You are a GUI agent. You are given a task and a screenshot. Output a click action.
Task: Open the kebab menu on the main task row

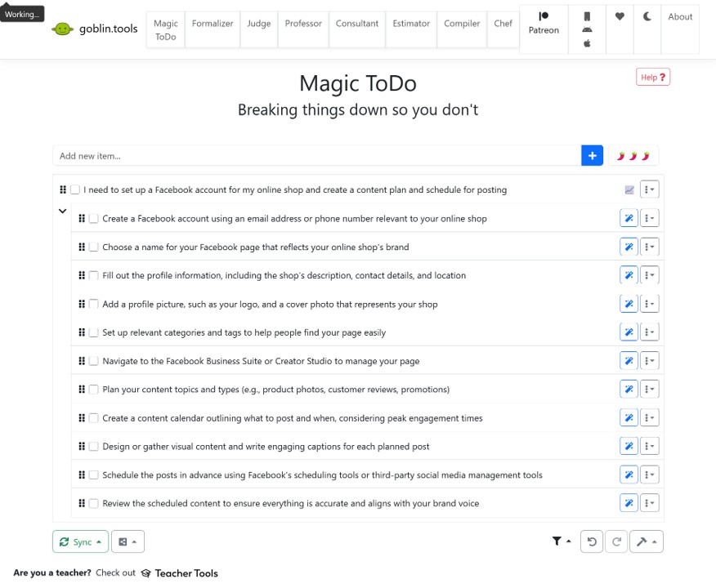[650, 189]
